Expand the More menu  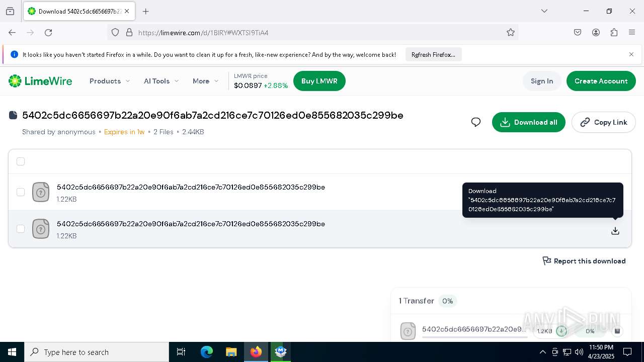205,81
